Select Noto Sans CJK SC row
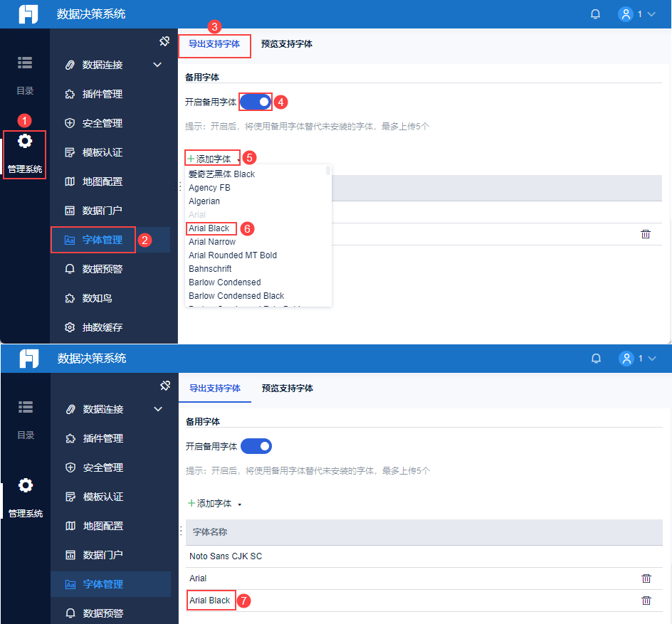672x624 pixels. (424, 556)
